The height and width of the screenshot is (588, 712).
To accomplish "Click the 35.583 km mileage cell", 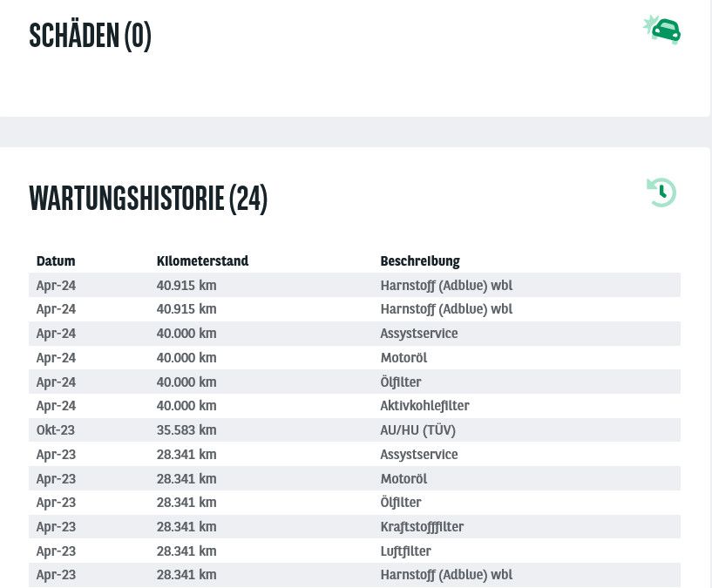I will (x=186, y=430).
